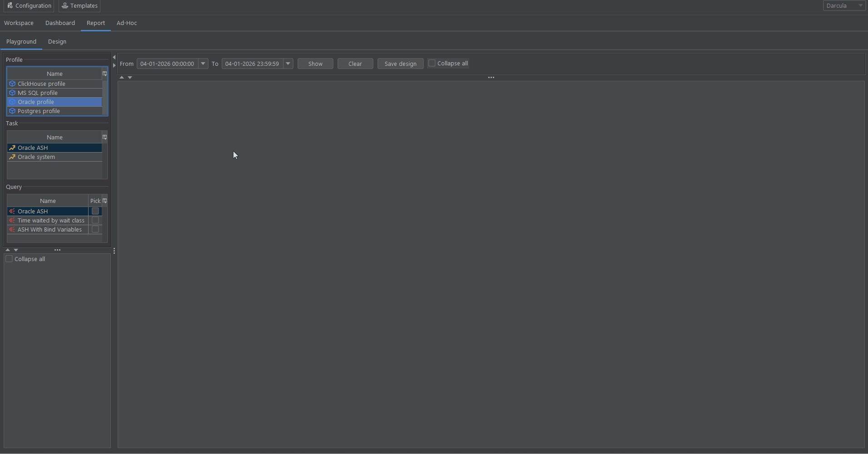
Task: Click the horizontal dots splitter above report area
Action: 491,78
